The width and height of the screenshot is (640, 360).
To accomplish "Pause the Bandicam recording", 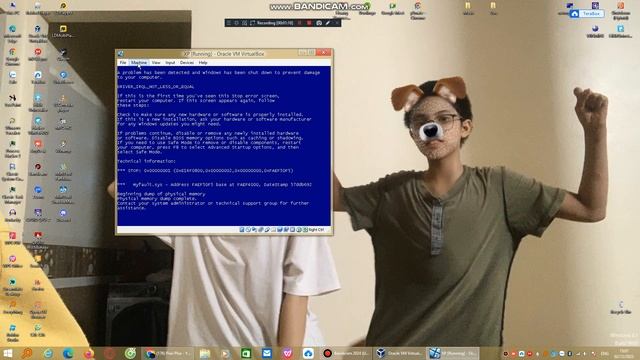I will coord(300,23).
